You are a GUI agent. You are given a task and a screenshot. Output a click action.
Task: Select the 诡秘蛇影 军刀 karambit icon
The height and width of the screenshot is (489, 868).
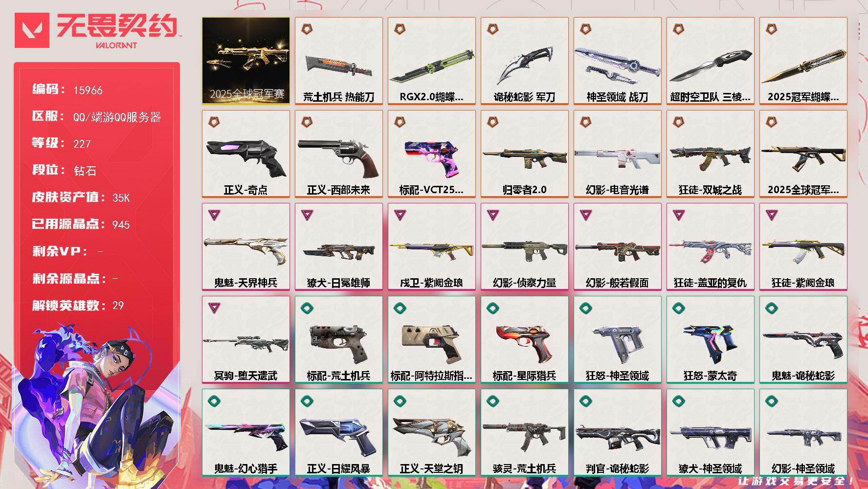click(x=524, y=64)
